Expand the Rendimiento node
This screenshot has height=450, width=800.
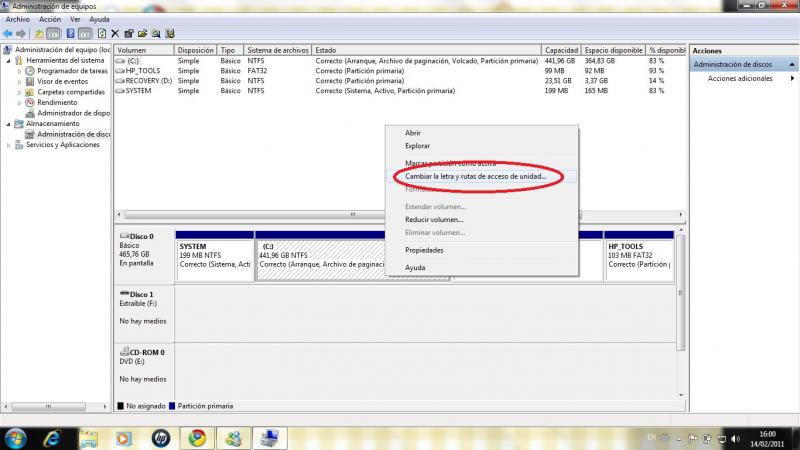20,103
